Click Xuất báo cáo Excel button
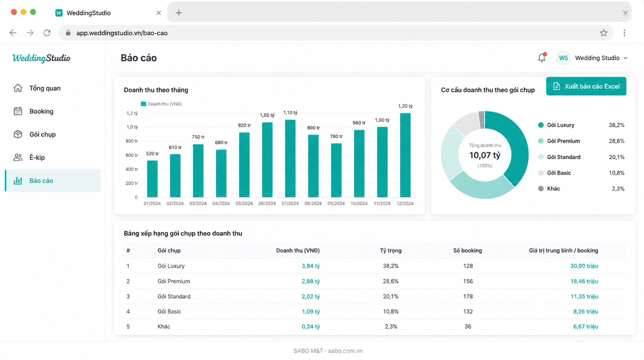The height and width of the screenshot is (360, 644). pyautogui.click(x=586, y=86)
